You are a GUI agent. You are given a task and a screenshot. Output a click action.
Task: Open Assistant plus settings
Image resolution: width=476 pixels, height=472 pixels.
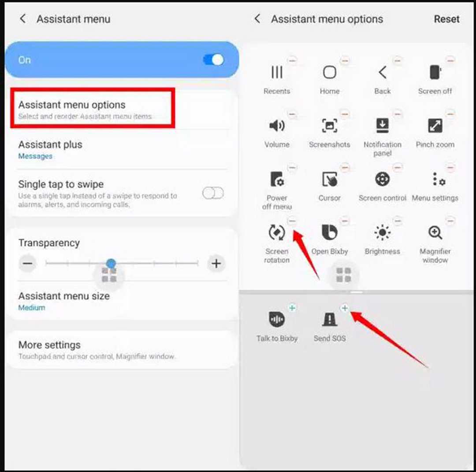pos(123,150)
